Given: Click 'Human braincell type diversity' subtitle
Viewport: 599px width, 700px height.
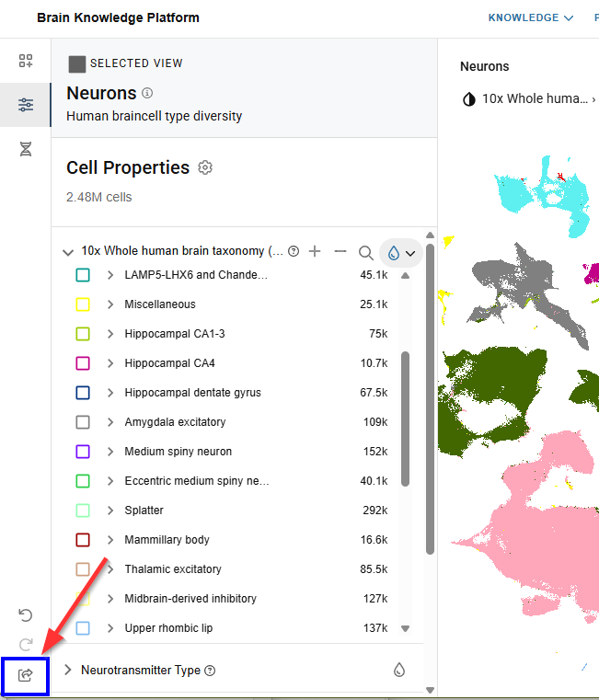Looking at the screenshot, I should point(154,117).
